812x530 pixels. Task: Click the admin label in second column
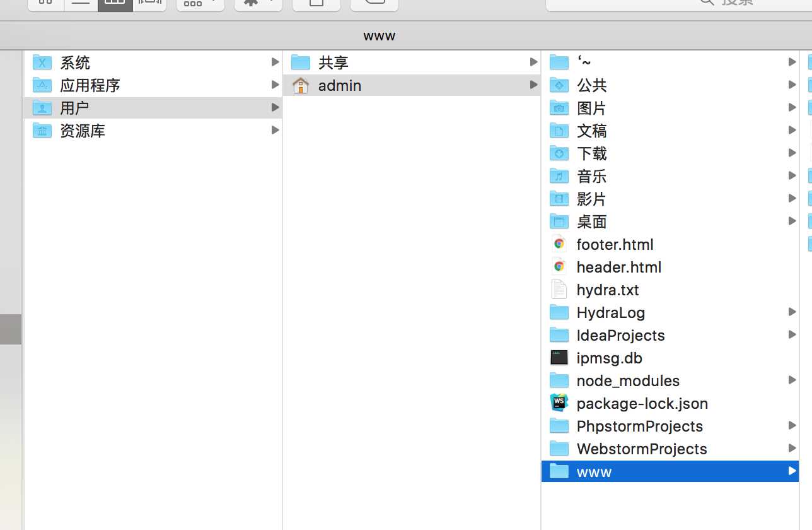click(x=340, y=85)
